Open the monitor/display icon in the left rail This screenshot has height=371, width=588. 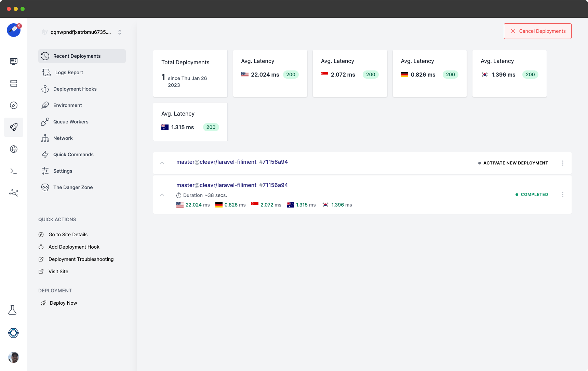(x=13, y=62)
